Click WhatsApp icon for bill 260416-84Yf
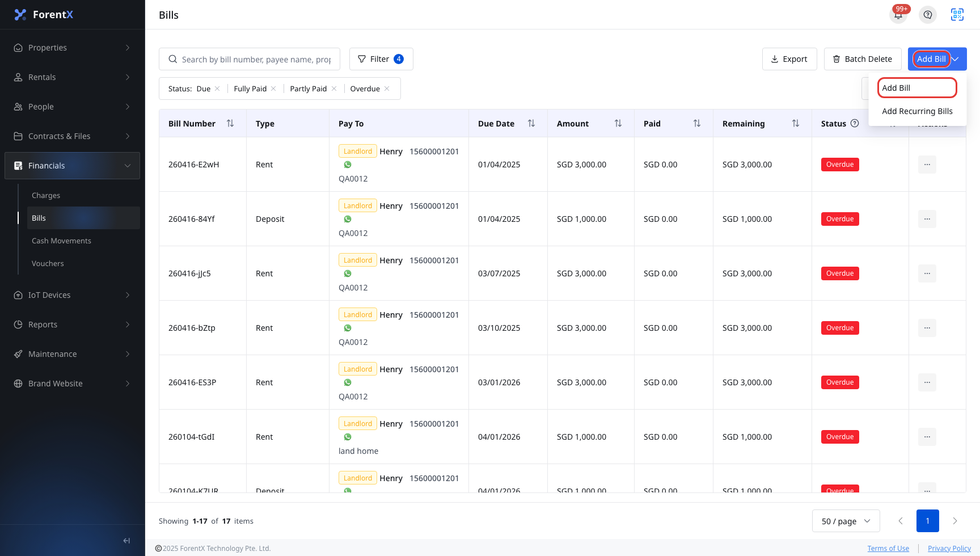The image size is (980, 556). pyautogui.click(x=348, y=219)
